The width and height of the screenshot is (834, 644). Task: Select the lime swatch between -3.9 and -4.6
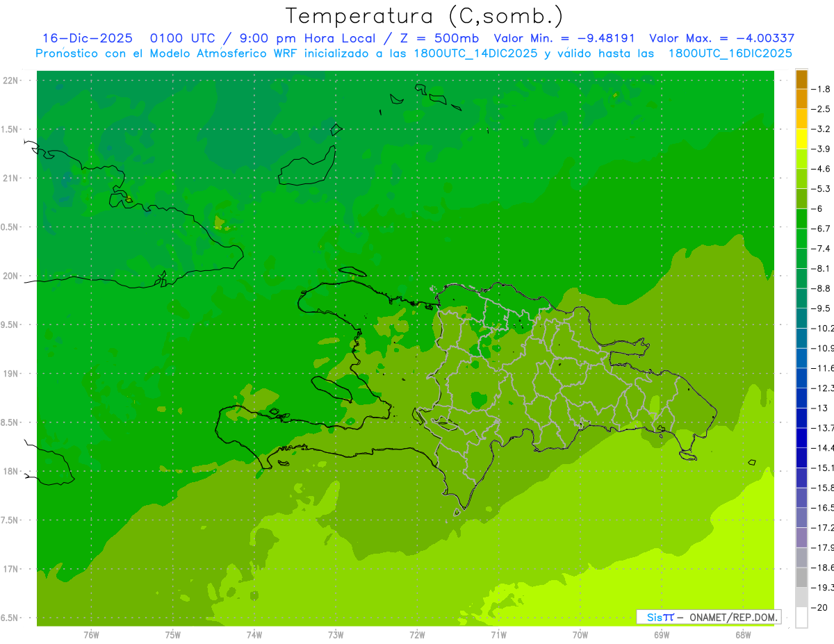point(801,159)
